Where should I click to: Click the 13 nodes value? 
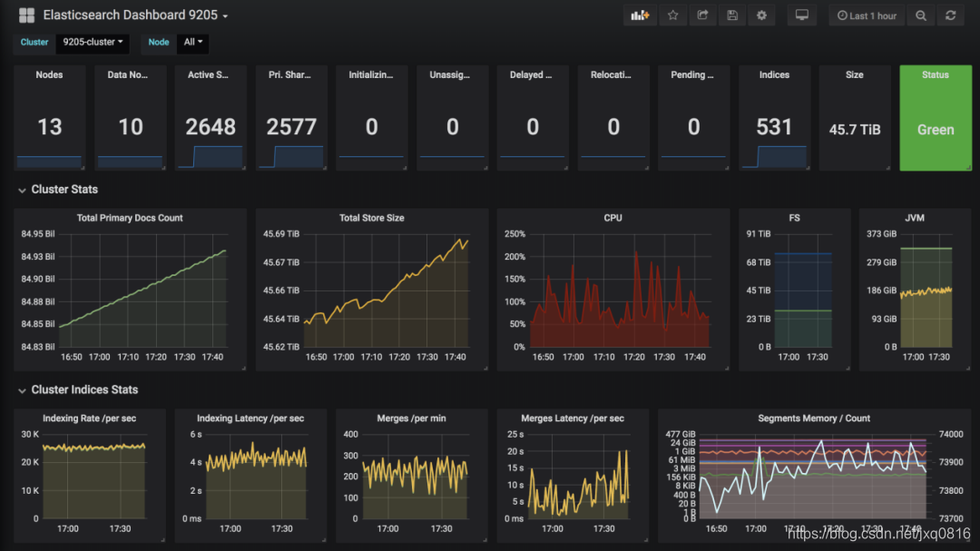[x=49, y=127]
